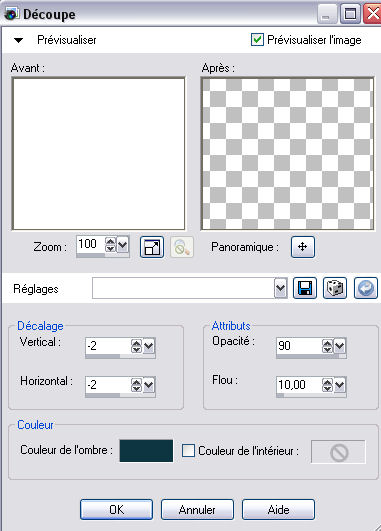The image size is (381, 531).
Task: Click the Annuler button
Action: 197,509
